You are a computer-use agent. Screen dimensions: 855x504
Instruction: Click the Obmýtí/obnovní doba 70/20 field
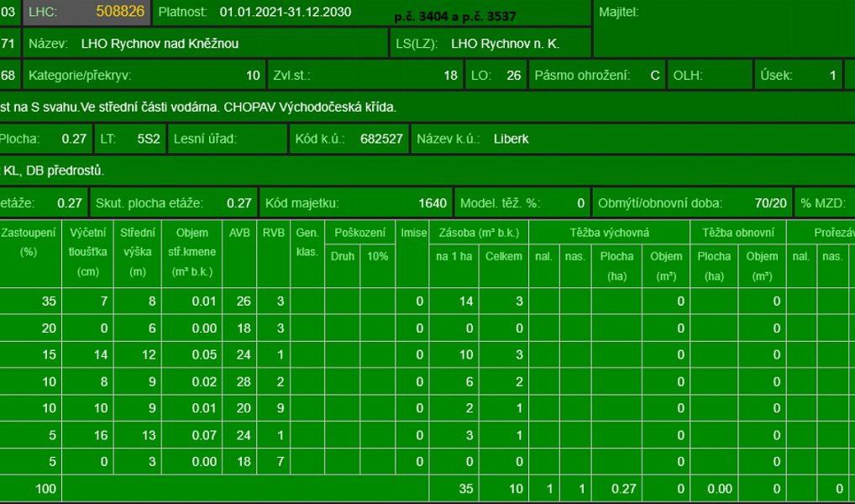pyautogui.click(x=692, y=203)
